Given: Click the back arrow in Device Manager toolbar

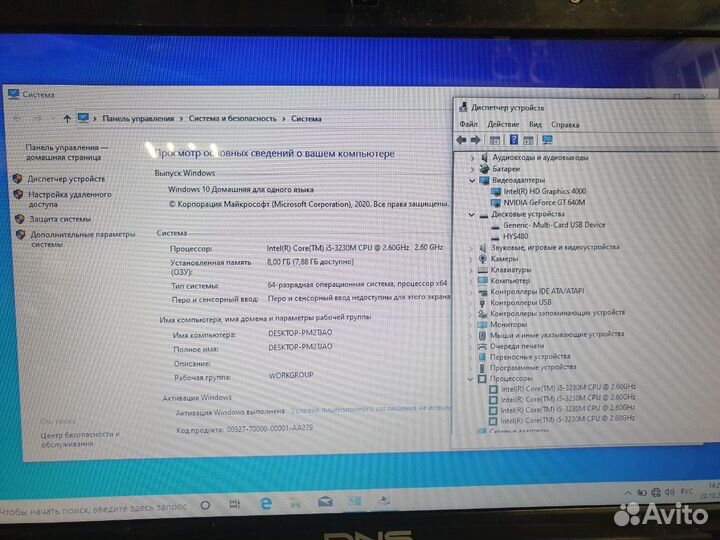Looking at the screenshot, I should [461, 140].
